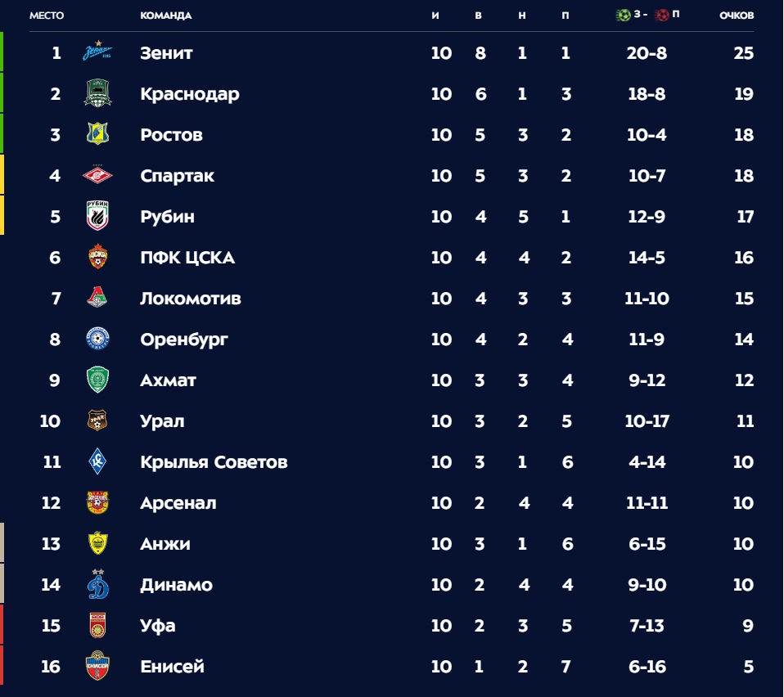
Task: Select the Урал team name
Action: [162, 421]
